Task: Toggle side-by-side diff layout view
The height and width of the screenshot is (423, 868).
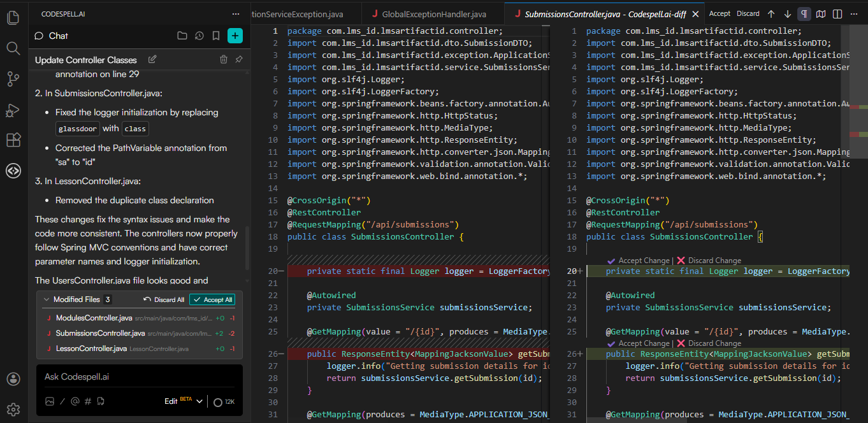Action: [837, 13]
